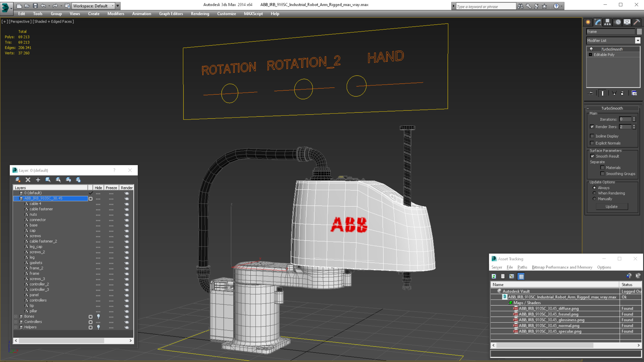
Task: Open the Display command panel tab
Action: (x=627, y=22)
